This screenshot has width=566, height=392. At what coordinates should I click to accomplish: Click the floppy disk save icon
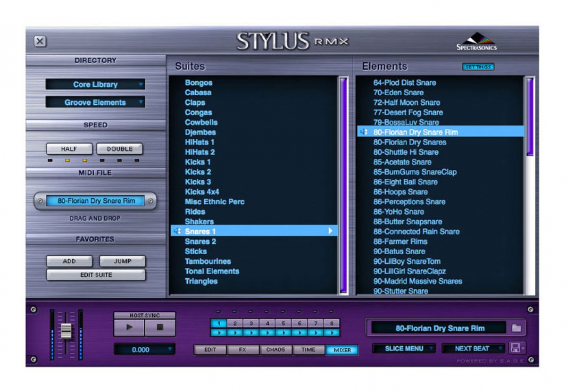coord(516,348)
